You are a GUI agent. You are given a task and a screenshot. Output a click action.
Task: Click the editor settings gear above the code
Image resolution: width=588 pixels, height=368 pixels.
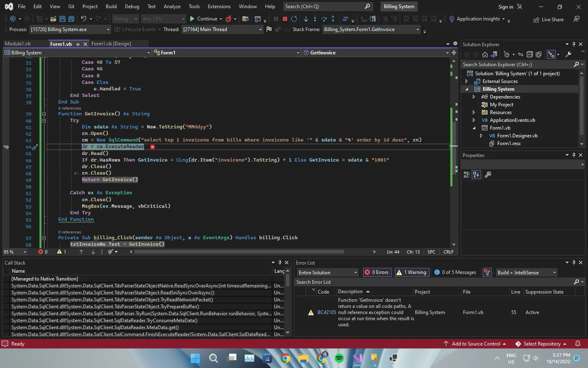coord(455,43)
